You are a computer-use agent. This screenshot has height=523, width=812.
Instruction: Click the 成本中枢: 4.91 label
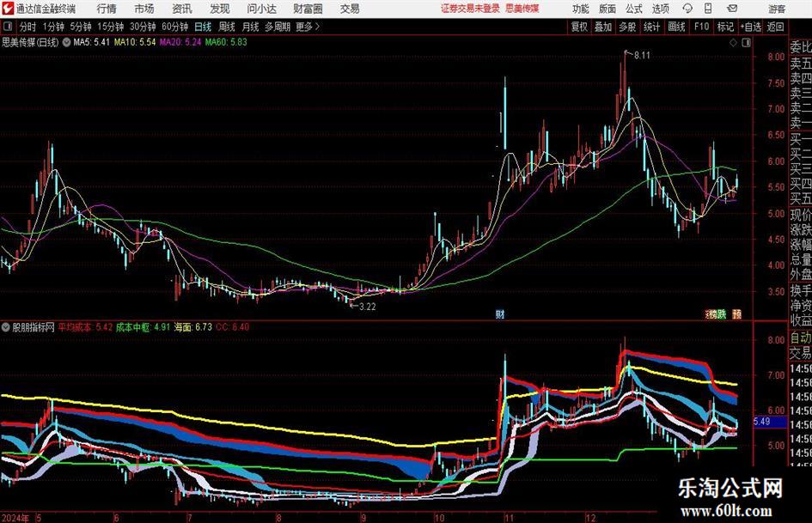coord(143,327)
